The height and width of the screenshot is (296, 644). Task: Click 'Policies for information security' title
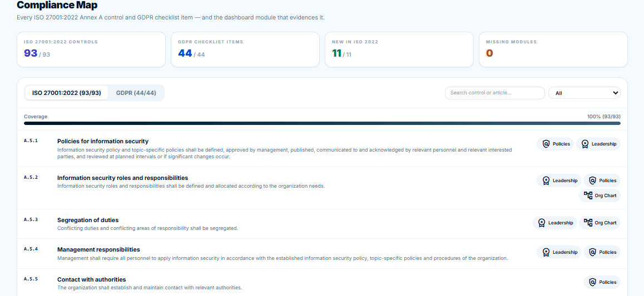pyautogui.click(x=103, y=141)
